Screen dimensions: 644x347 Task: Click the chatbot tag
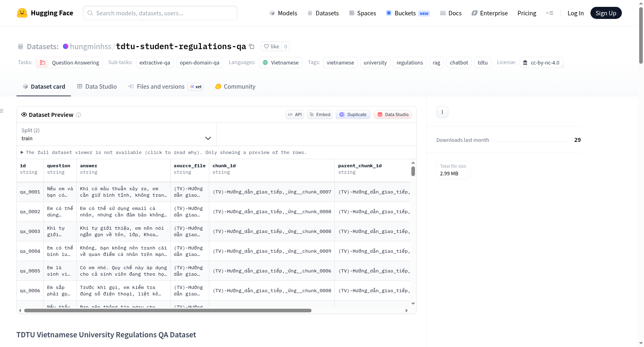459,62
